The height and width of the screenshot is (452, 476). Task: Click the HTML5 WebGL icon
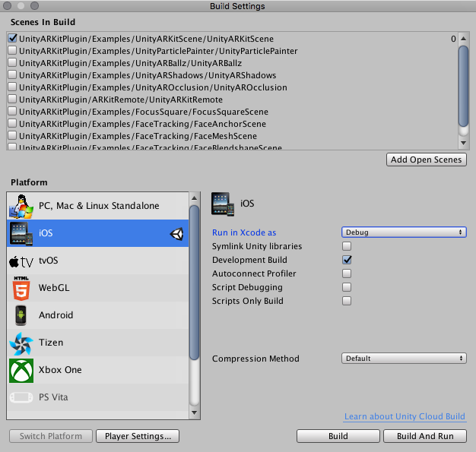21,288
